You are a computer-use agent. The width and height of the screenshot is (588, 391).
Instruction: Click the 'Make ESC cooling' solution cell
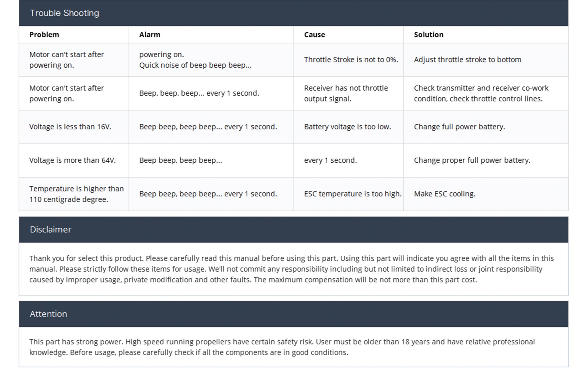[445, 194]
